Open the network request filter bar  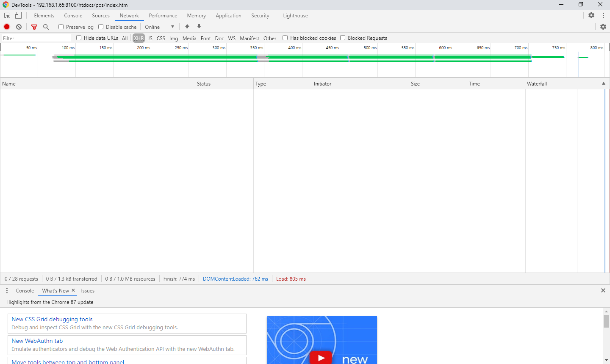34,26
